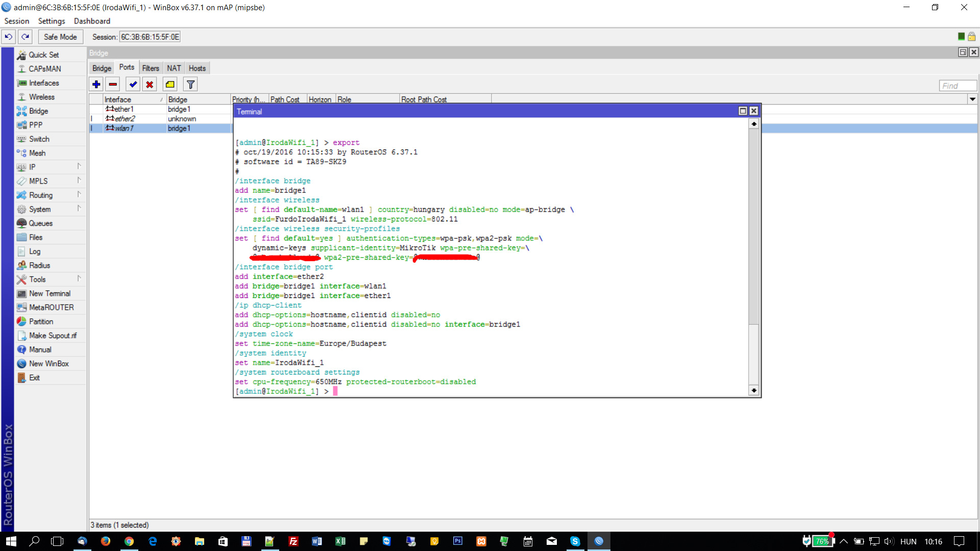Sort by Horizon column header
Viewport: 980px width, 551px height.
click(x=321, y=99)
